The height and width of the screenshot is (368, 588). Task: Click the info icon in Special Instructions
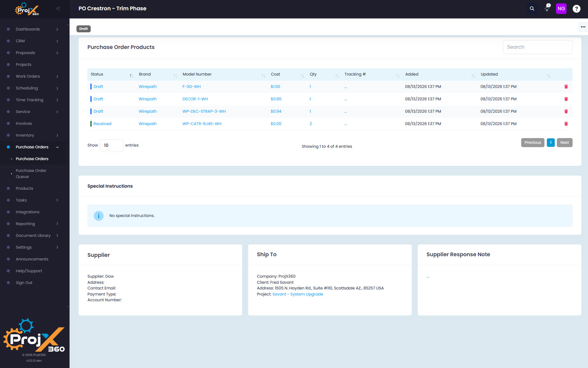pyautogui.click(x=99, y=216)
